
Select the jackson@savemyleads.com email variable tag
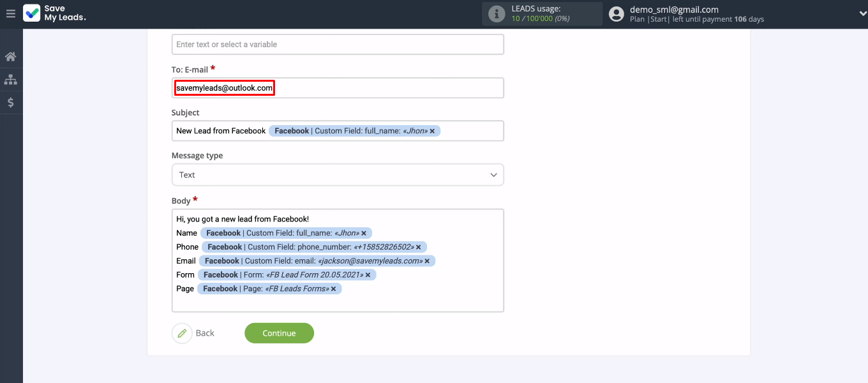(x=317, y=261)
